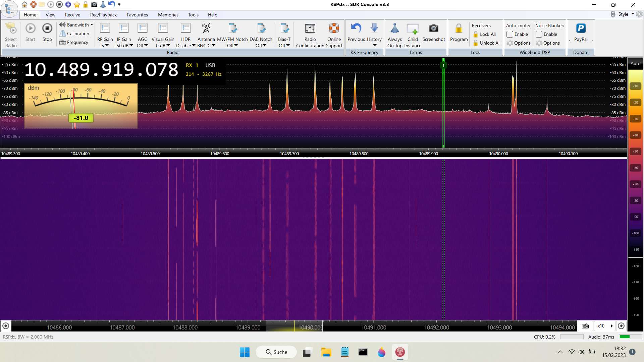Click the green RX 1 frequency marker
The width and height of the screenshot is (644, 362).
[x=443, y=65]
